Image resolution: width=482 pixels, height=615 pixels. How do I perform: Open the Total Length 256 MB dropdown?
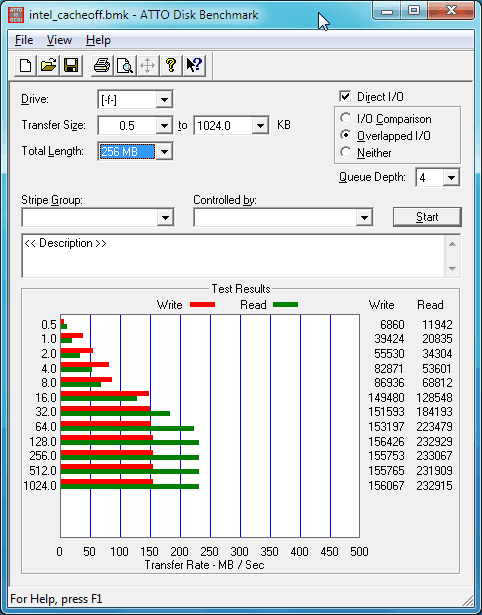coord(164,151)
